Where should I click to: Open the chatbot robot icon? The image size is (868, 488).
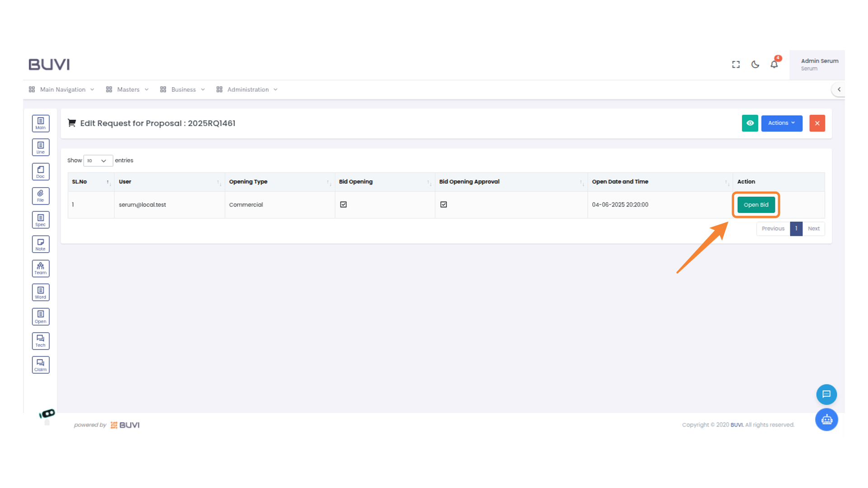826,420
